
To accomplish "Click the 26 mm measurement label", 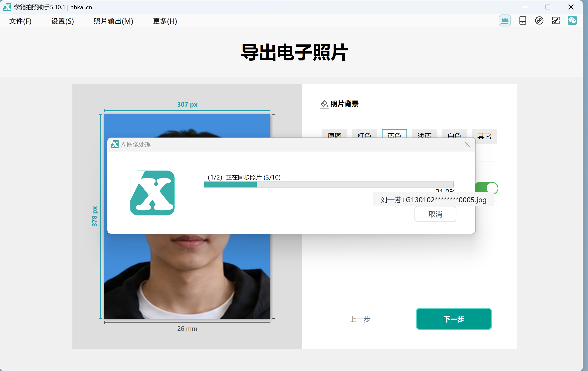I will click(x=187, y=329).
